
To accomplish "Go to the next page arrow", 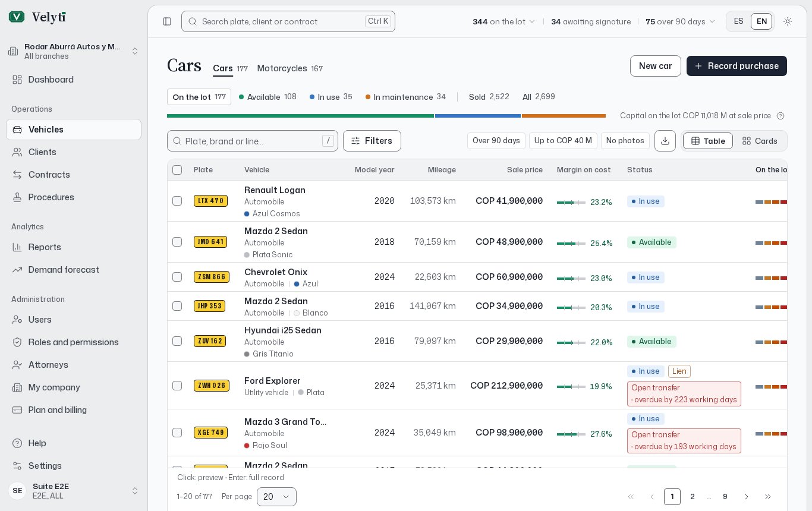I will 747,497.
